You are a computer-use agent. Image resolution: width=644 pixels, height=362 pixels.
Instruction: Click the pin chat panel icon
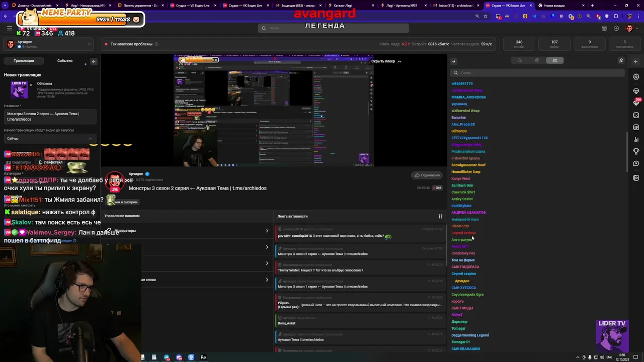click(x=621, y=61)
